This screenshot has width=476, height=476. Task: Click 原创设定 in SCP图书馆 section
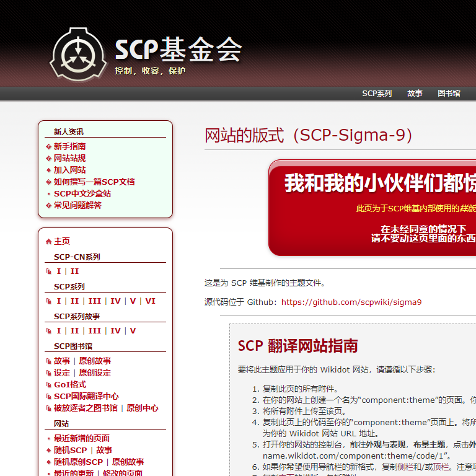point(95,373)
